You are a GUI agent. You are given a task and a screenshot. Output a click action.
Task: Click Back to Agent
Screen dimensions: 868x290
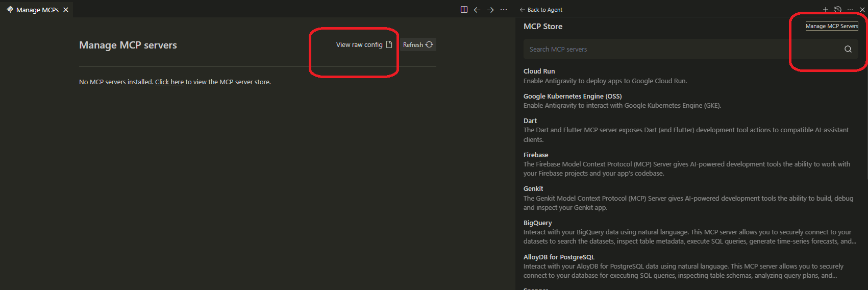(541, 10)
